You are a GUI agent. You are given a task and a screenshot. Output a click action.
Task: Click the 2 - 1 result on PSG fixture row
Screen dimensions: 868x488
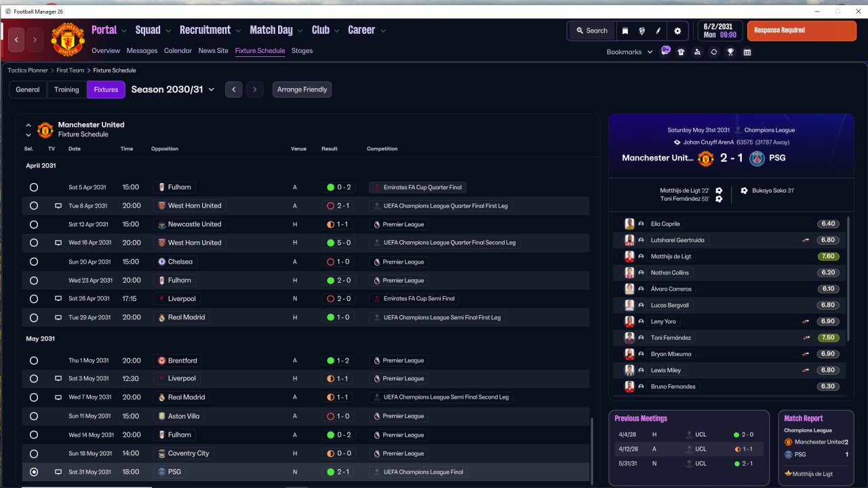point(338,472)
